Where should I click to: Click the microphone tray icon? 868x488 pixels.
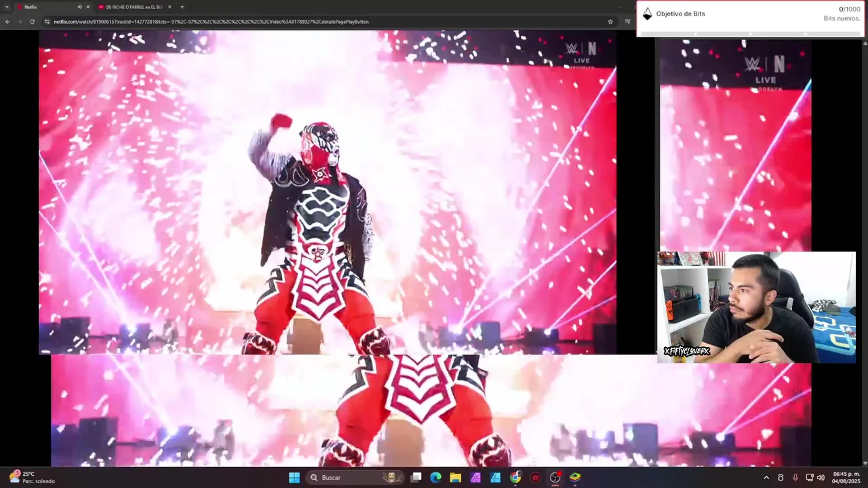point(795,478)
